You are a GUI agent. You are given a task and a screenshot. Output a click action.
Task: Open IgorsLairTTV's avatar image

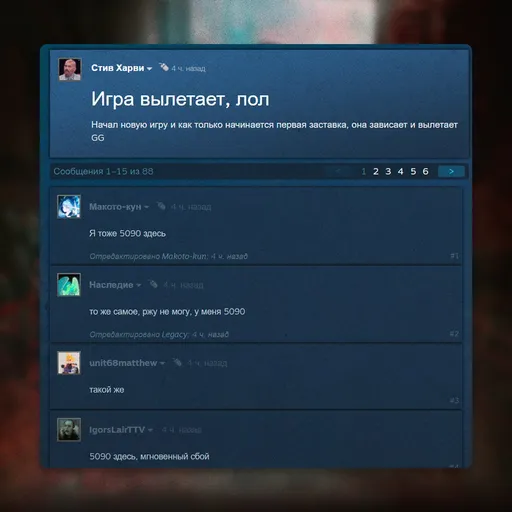click(x=69, y=430)
